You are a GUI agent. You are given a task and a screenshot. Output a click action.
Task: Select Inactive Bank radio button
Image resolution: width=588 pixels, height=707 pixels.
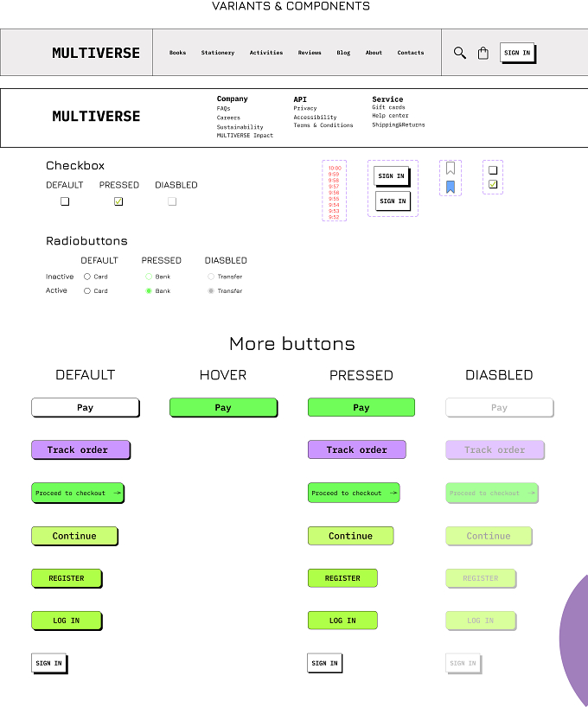tap(149, 277)
